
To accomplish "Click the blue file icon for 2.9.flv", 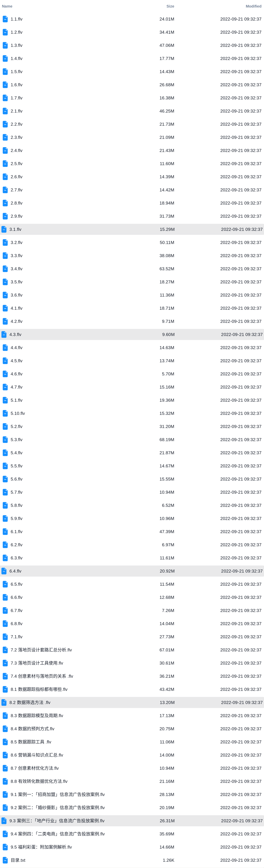I will pos(5,216).
